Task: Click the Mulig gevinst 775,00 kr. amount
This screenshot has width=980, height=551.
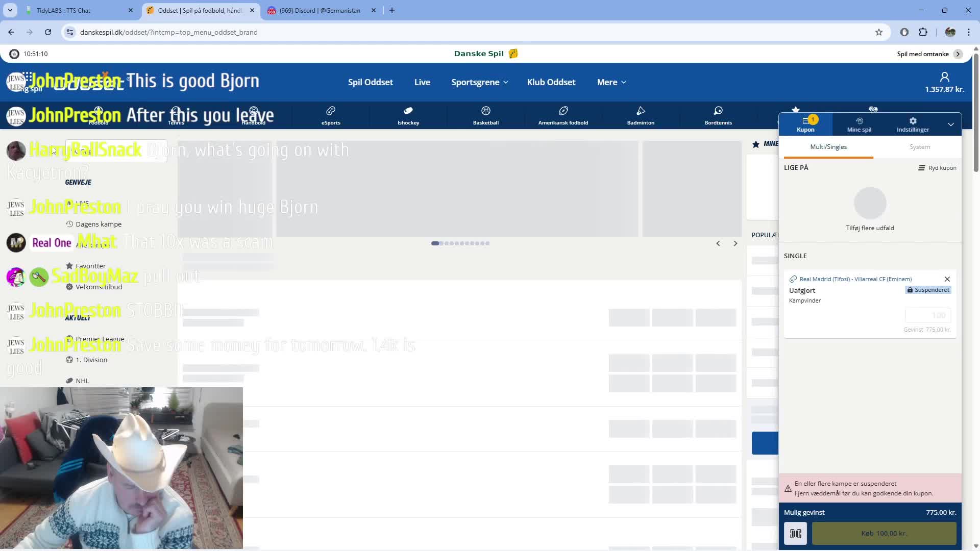Action: click(x=941, y=512)
